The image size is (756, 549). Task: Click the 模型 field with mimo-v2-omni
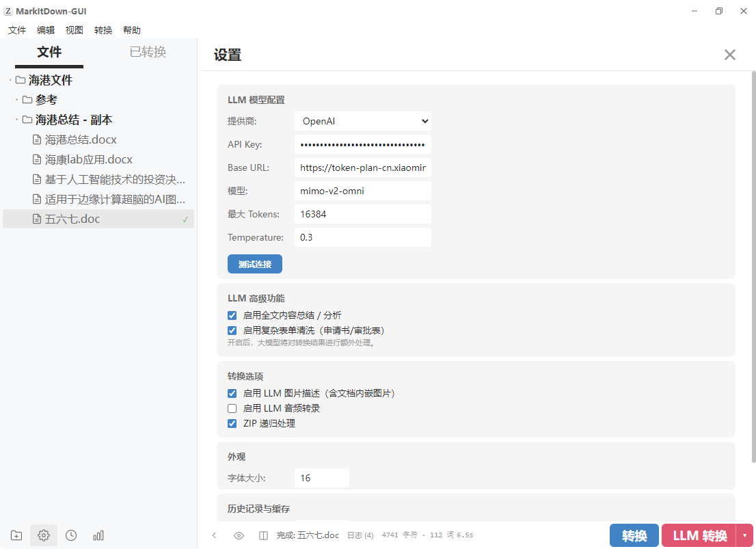(362, 191)
